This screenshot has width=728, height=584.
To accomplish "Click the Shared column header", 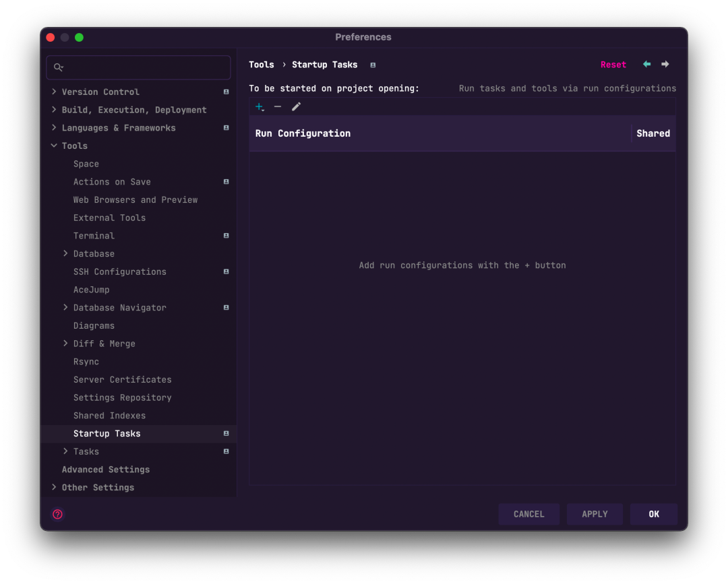I will (653, 133).
